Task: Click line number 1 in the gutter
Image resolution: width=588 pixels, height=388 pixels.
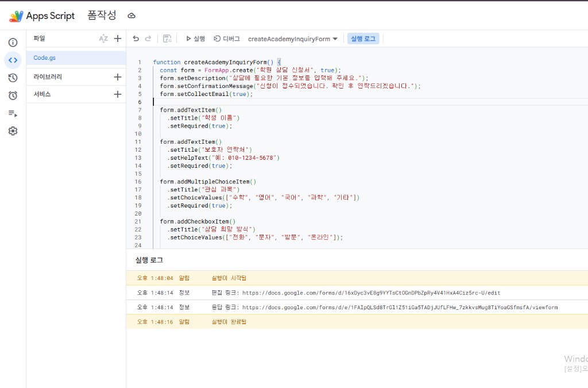Action: coord(140,62)
